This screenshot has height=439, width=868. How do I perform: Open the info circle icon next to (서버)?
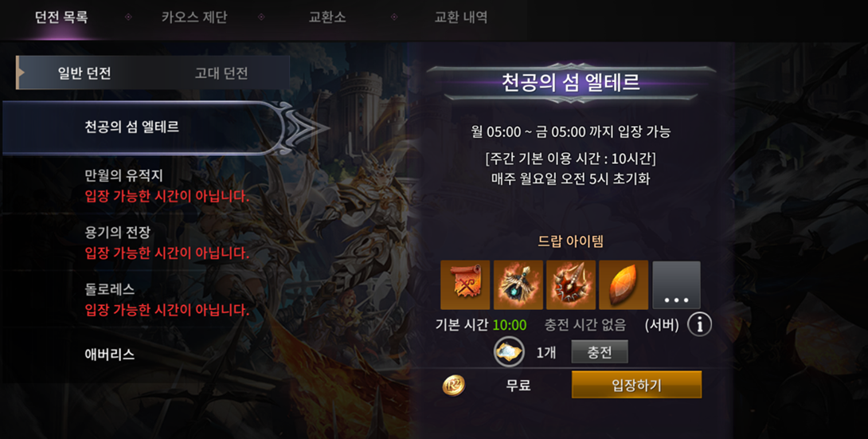(700, 324)
